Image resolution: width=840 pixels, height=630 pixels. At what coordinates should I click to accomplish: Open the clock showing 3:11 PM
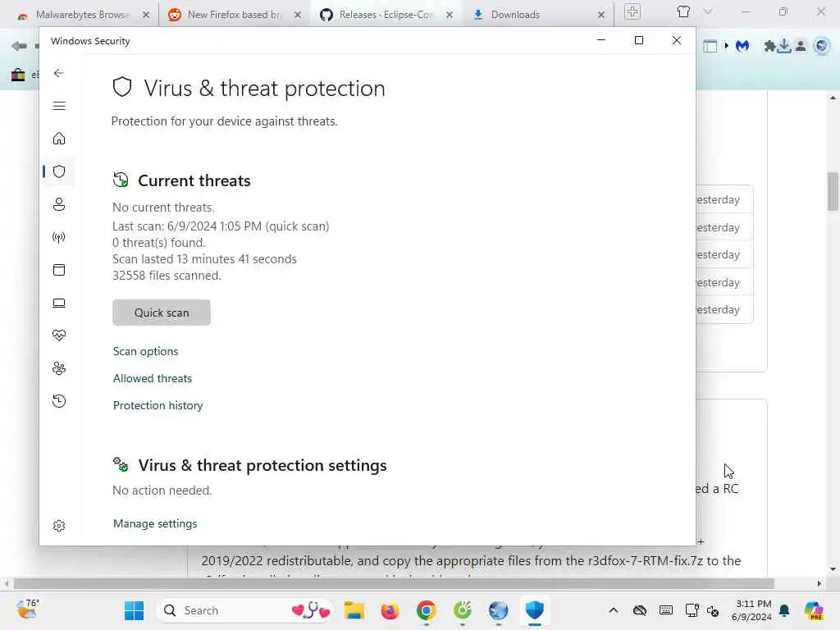752,610
